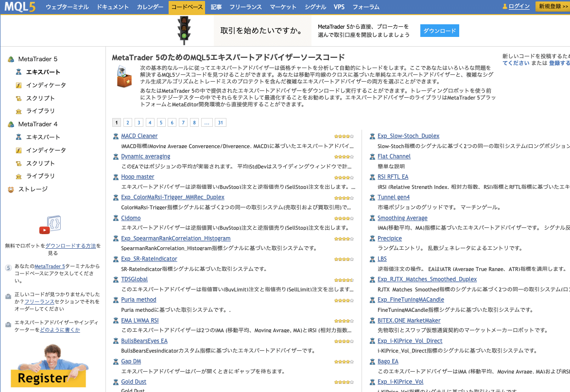The image size is (570, 392).
Task: Open the 記事 menu item
Action: tap(216, 7)
